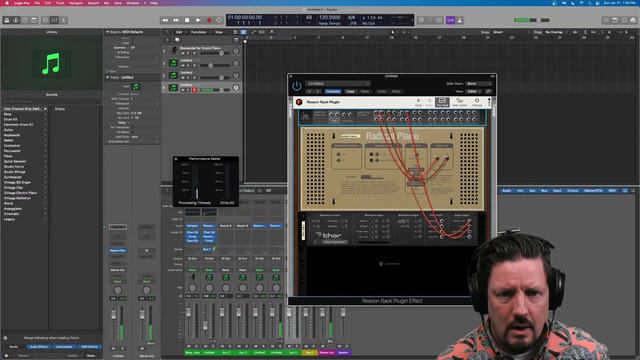Collapse the Track Untitled disclosure triangle
Viewport: 640px width, 360px height.
pos(108,77)
